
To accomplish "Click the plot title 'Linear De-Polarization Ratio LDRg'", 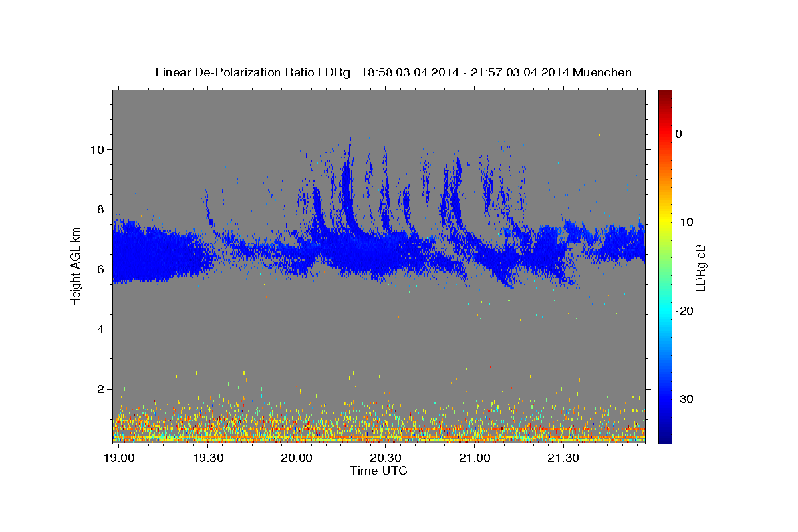I will 253,72.
